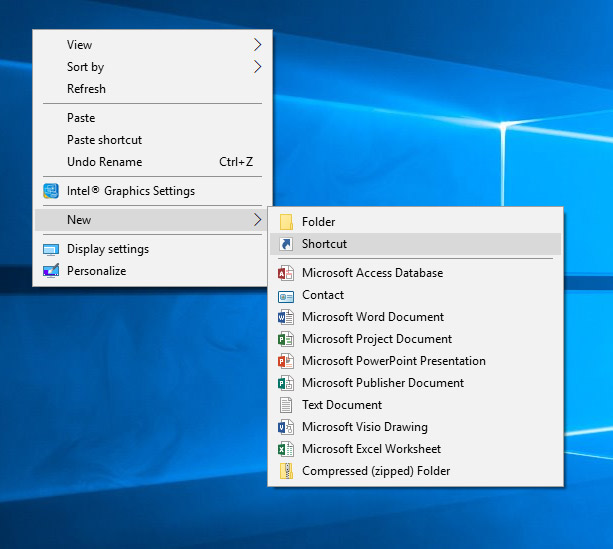Click the shortcut arrow icon

286,244
